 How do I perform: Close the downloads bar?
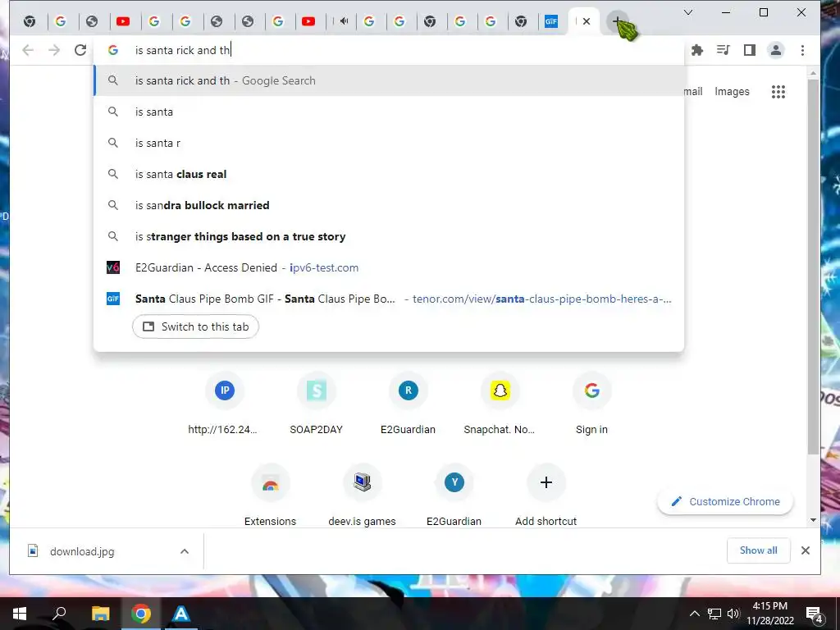(806, 550)
